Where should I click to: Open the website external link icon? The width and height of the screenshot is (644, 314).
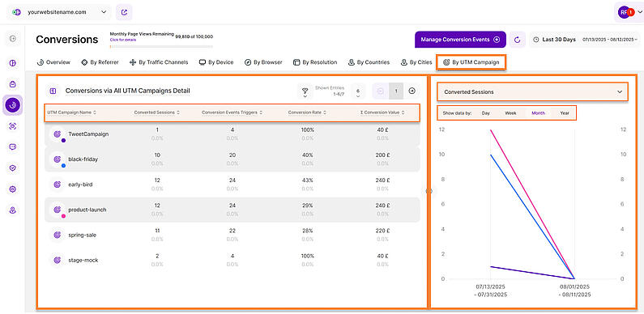[x=124, y=12]
